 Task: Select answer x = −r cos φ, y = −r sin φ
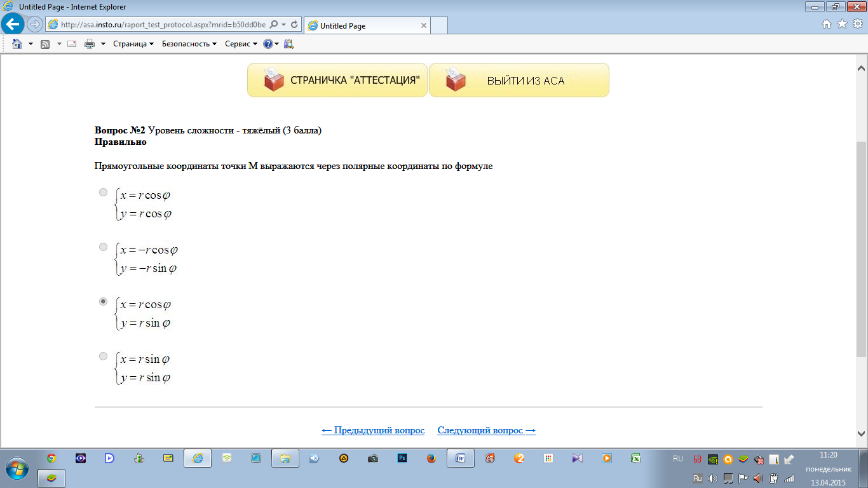[104, 247]
